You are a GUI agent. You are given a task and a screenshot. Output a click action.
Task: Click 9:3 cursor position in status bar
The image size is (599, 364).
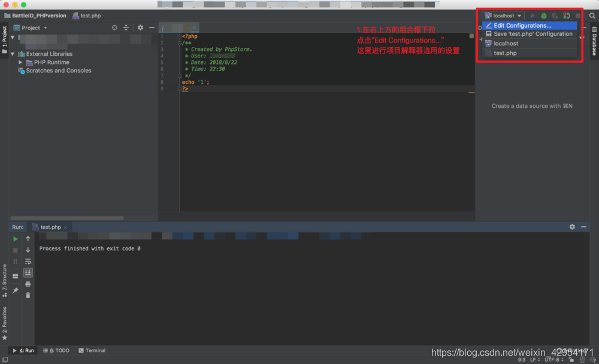coord(522,360)
